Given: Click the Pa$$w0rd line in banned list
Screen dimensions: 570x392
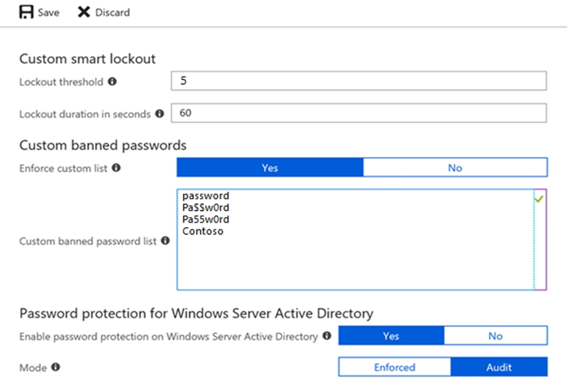Looking at the screenshot, I should [206, 208].
